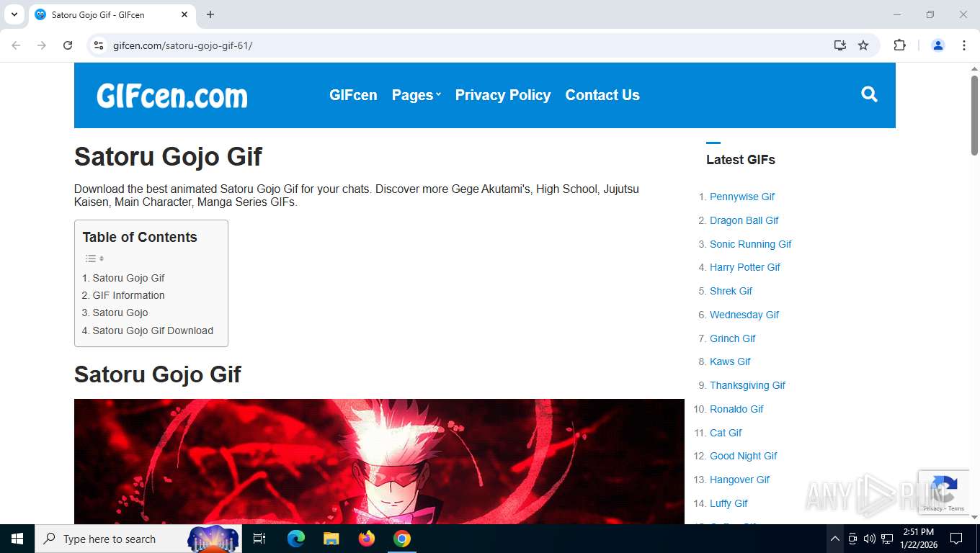Open the network tray icon
This screenshot has height=553, width=980.
887,539
